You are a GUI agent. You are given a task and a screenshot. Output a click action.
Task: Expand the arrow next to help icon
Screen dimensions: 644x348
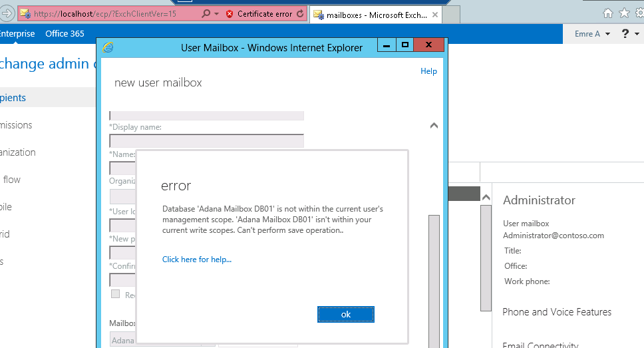click(637, 34)
